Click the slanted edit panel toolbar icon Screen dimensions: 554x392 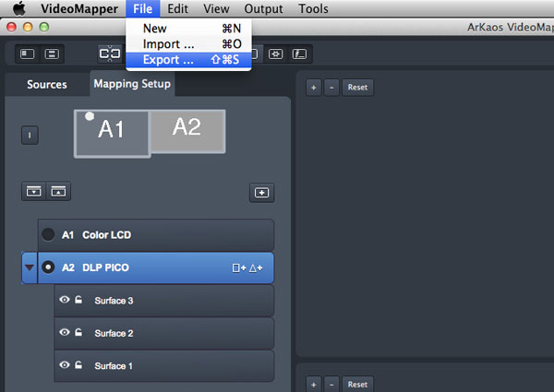pyautogui.click(x=299, y=54)
